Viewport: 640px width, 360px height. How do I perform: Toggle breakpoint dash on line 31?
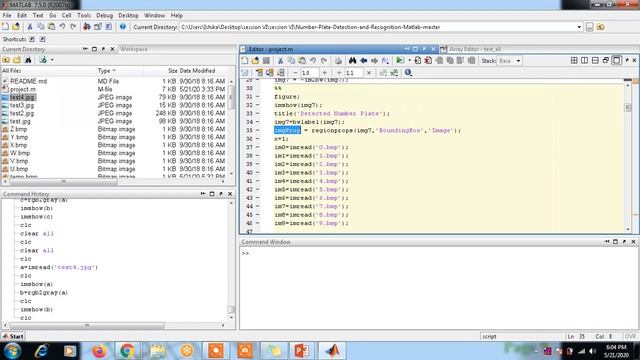(258, 97)
